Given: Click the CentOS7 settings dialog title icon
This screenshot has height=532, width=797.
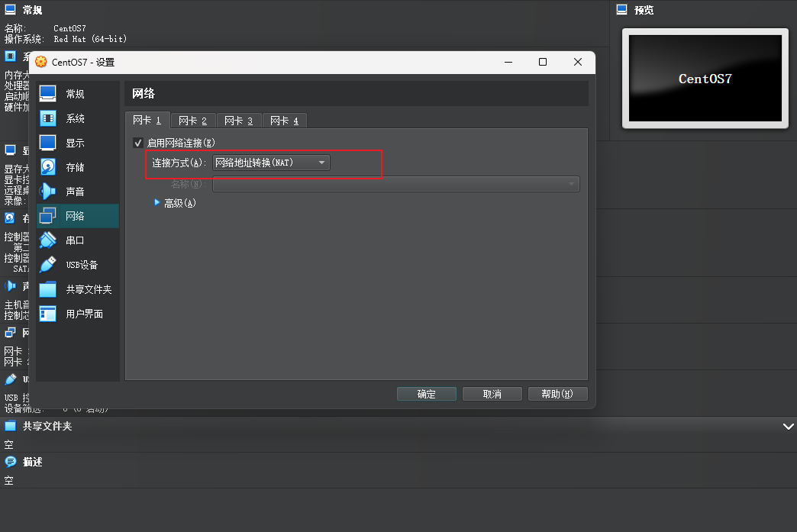Looking at the screenshot, I should pos(41,62).
